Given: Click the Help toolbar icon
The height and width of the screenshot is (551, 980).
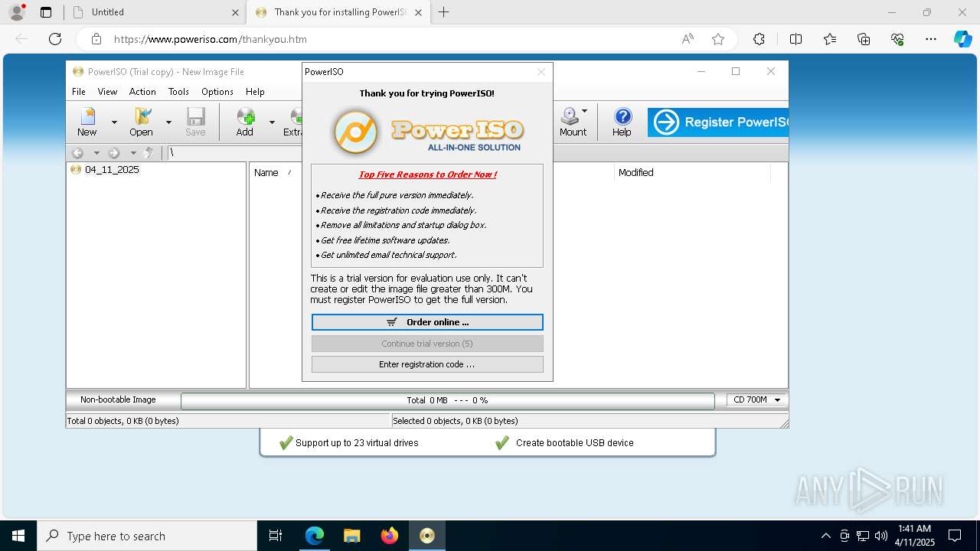Looking at the screenshot, I should click(622, 122).
